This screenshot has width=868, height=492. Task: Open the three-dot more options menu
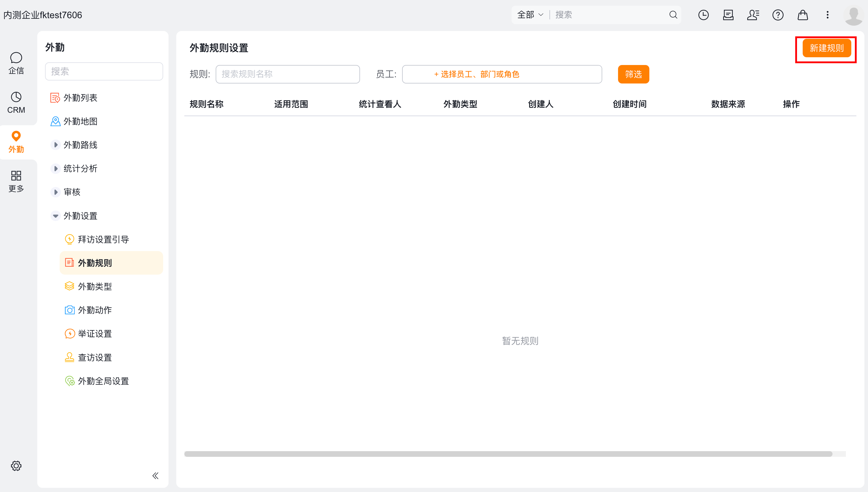[827, 15]
